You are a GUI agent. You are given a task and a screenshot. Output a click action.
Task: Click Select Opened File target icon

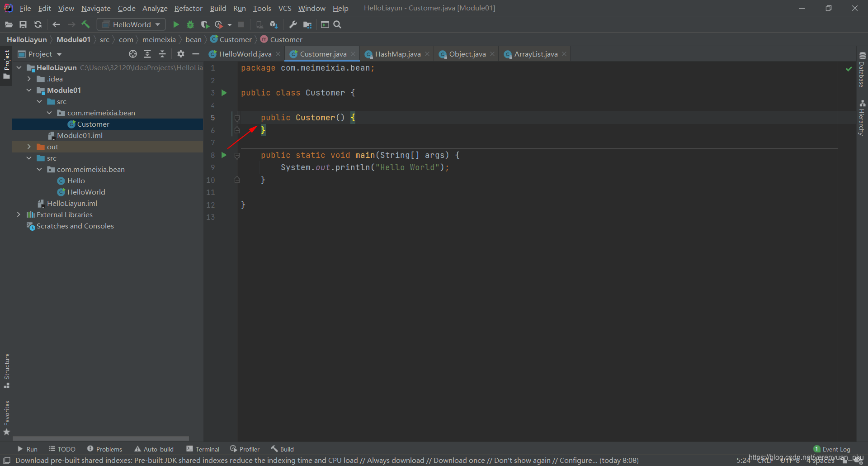pos(132,54)
